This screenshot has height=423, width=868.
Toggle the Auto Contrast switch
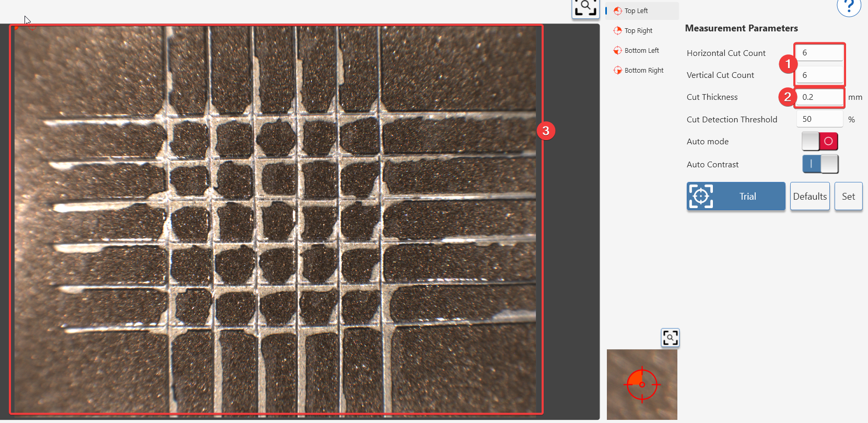coord(820,164)
